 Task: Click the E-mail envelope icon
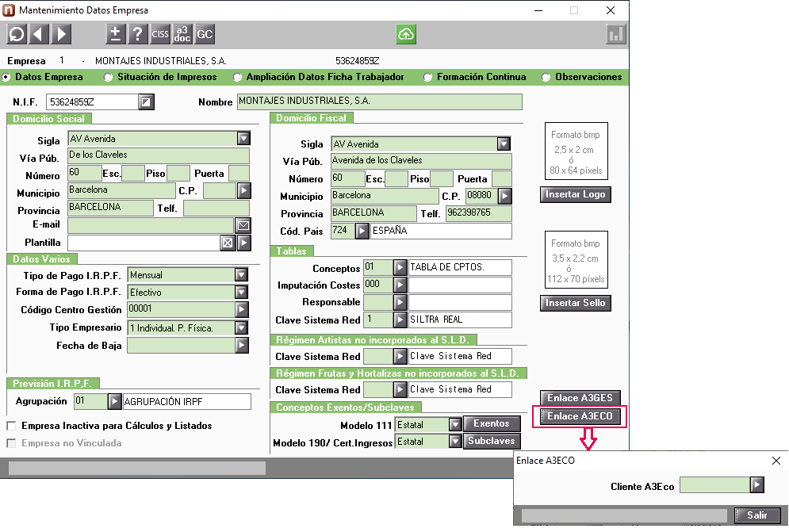point(243,225)
